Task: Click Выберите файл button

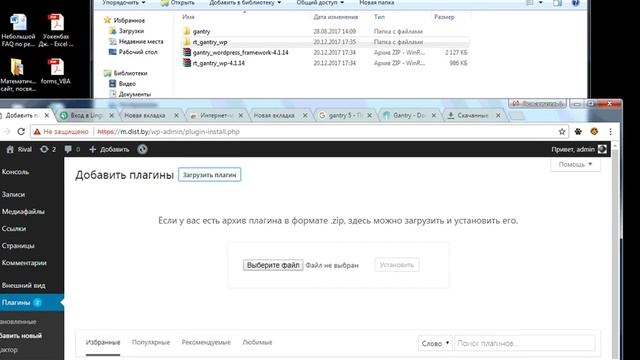Action: point(273,265)
